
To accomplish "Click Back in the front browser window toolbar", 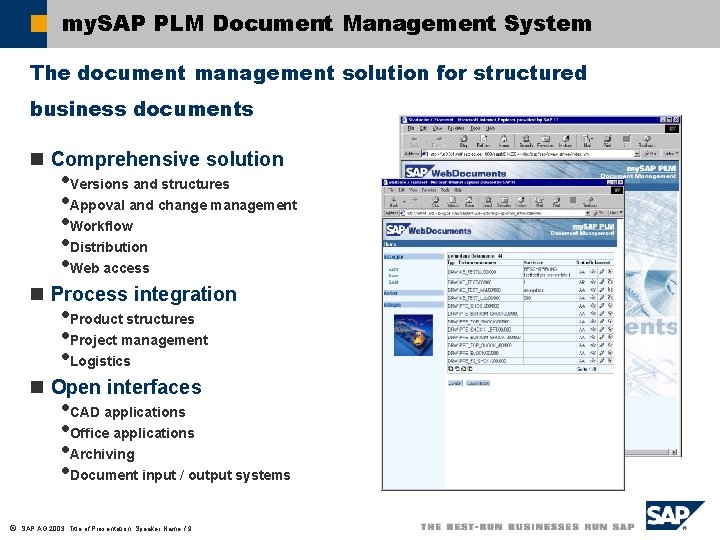I will click(394, 202).
